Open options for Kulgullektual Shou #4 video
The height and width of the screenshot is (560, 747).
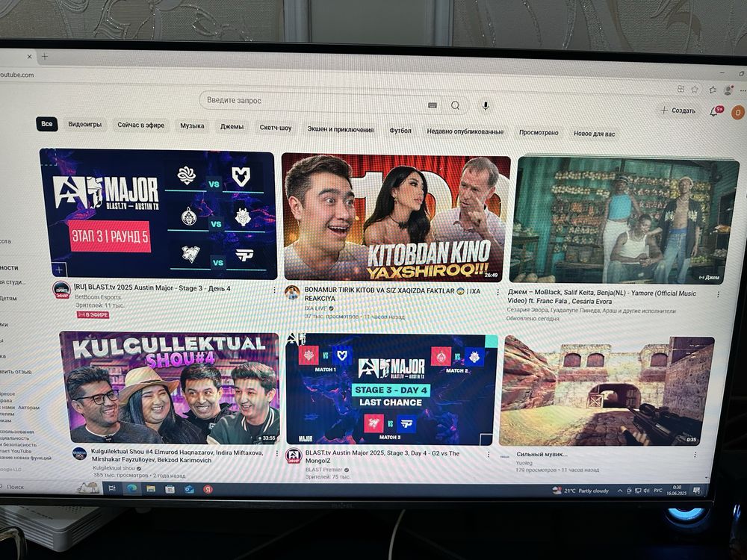pyautogui.click(x=277, y=453)
